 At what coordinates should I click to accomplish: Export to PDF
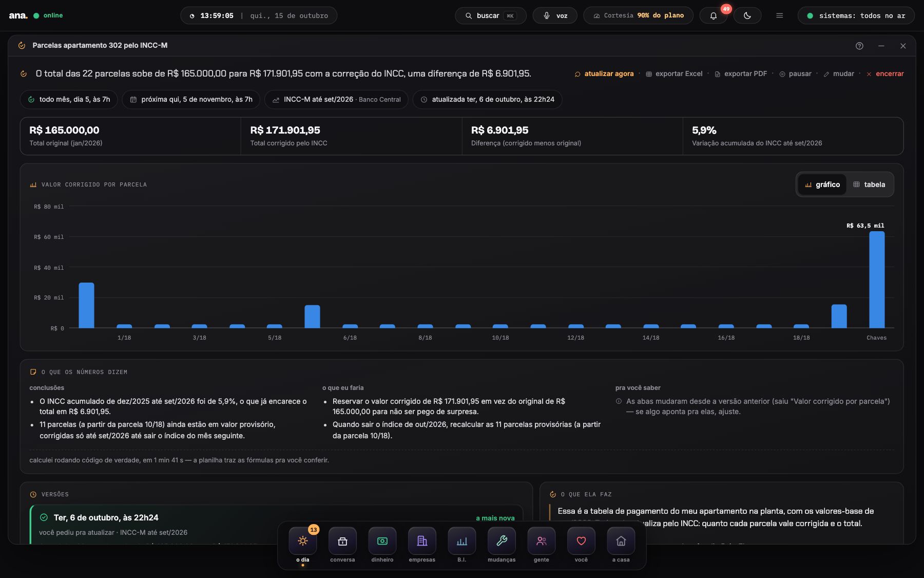741,73
